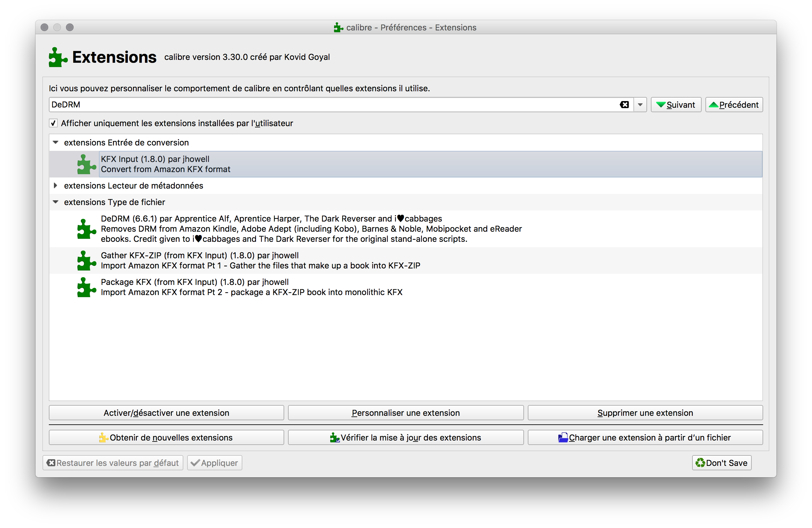The width and height of the screenshot is (812, 528).
Task: Collapse the extensions Entrée de conversion group
Action: pos(56,143)
